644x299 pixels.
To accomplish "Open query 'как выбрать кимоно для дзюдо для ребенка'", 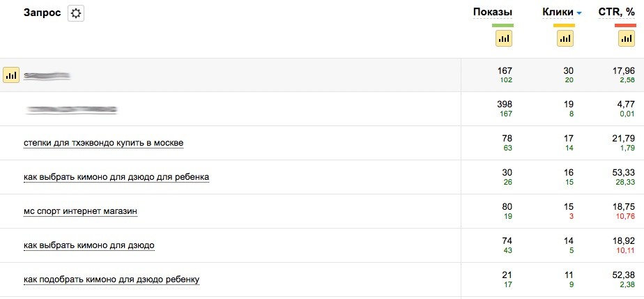I will point(116,177).
